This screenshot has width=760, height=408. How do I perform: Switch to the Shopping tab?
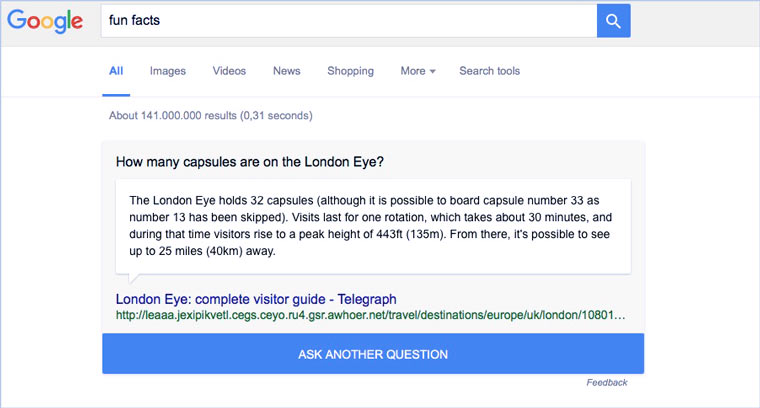point(350,71)
